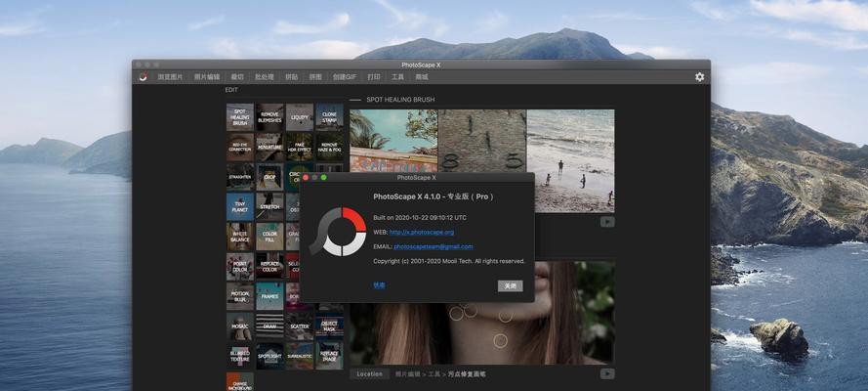The height and width of the screenshot is (391, 868).
Task: Switch to the 打印 print tab
Action: [x=374, y=77]
